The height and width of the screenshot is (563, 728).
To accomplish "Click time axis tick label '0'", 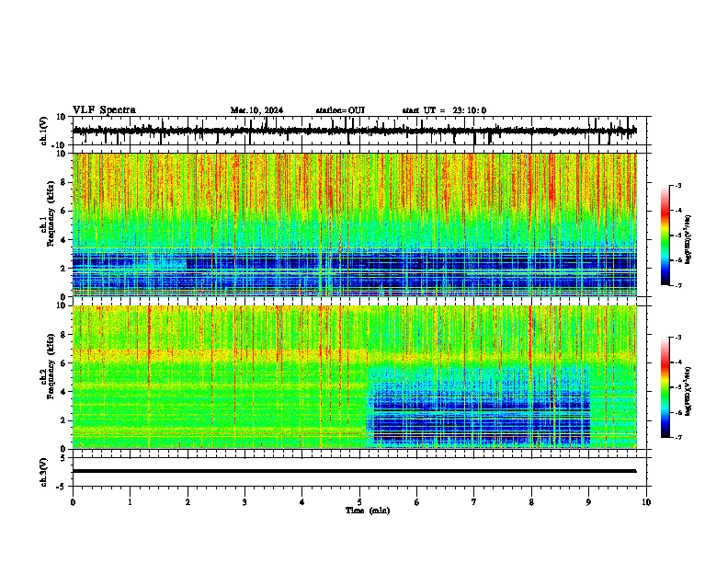I will tap(73, 502).
